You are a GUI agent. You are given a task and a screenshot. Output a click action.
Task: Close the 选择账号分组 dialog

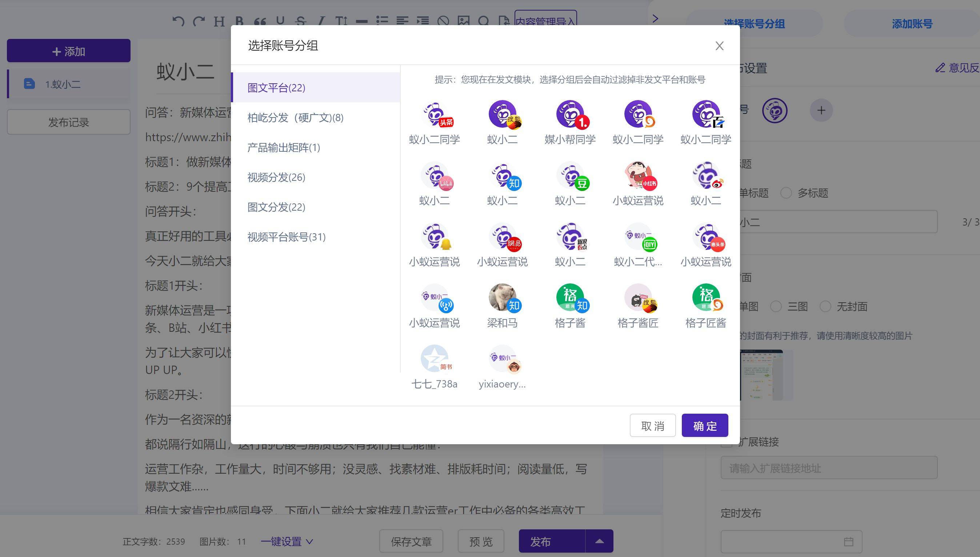coord(719,46)
